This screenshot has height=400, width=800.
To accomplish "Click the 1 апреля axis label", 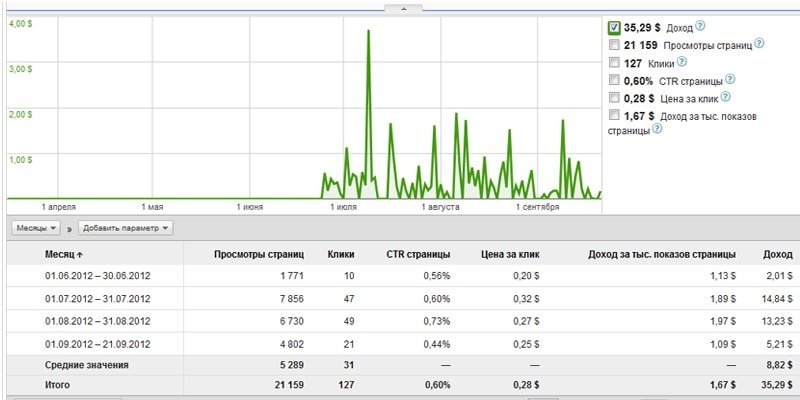I will (59, 207).
